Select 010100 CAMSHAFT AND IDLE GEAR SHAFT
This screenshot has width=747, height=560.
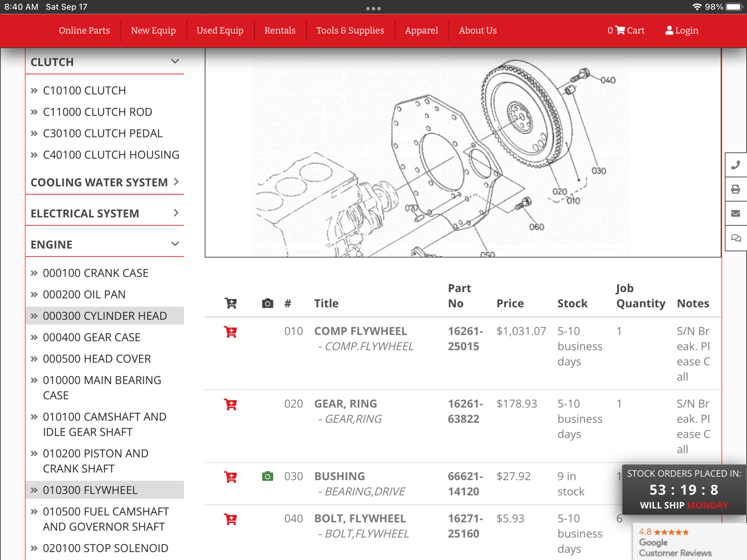coord(105,424)
